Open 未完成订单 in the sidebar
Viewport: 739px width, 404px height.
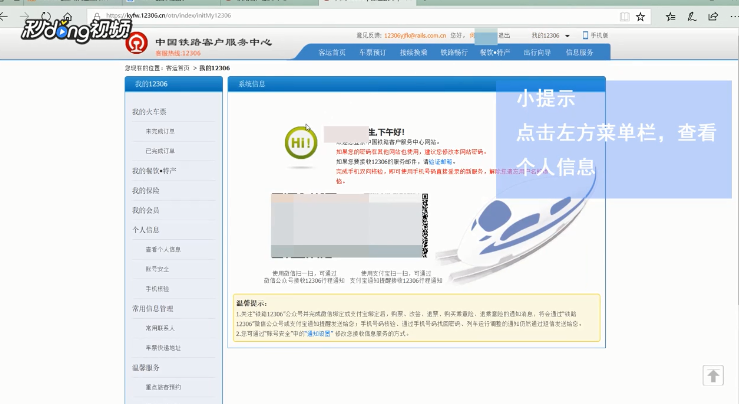(160, 132)
